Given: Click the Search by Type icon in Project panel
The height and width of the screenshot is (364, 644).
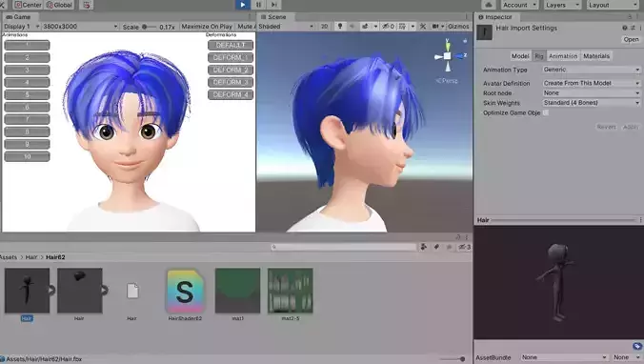Looking at the screenshot, I should click(423, 247).
